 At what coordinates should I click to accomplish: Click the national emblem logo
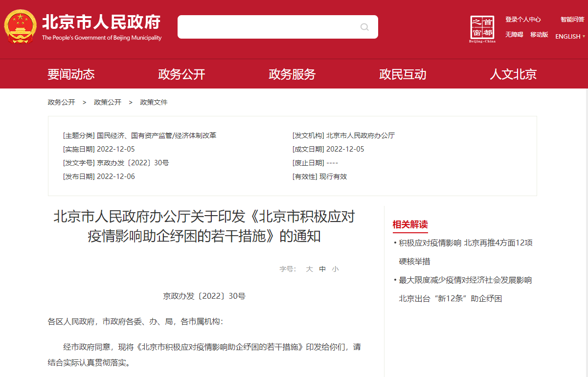[x=21, y=28]
